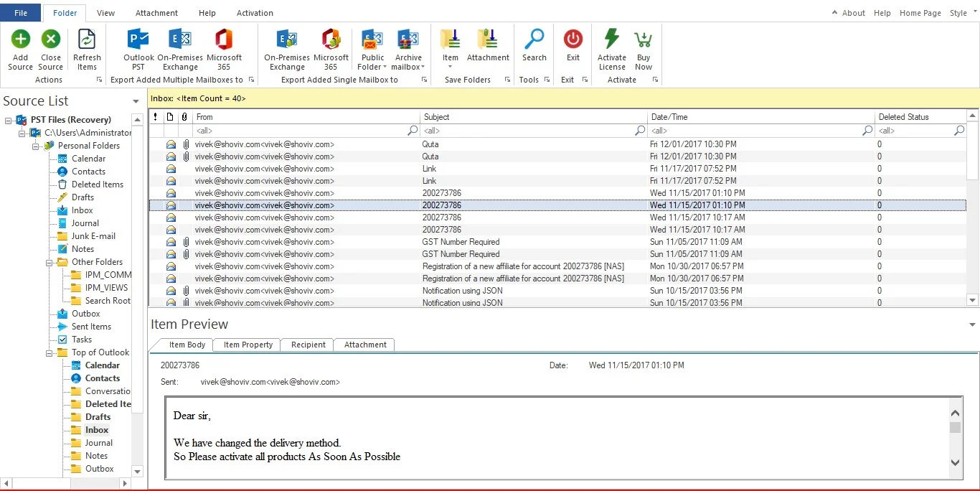Collapse the Other Folders tree node
This screenshot has width=980, height=491.
point(49,262)
